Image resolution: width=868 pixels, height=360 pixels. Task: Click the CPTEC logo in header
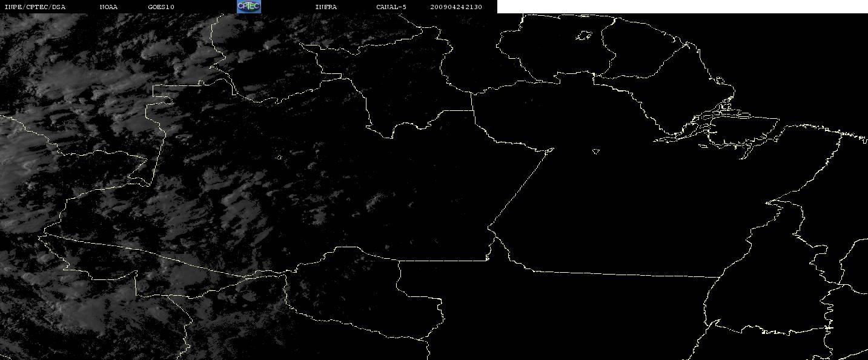coord(248,6)
